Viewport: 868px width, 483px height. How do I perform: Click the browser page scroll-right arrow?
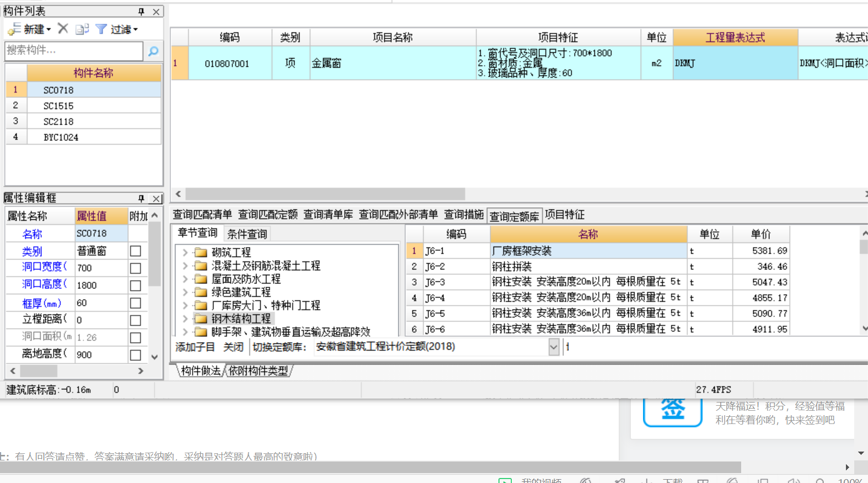click(848, 468)
